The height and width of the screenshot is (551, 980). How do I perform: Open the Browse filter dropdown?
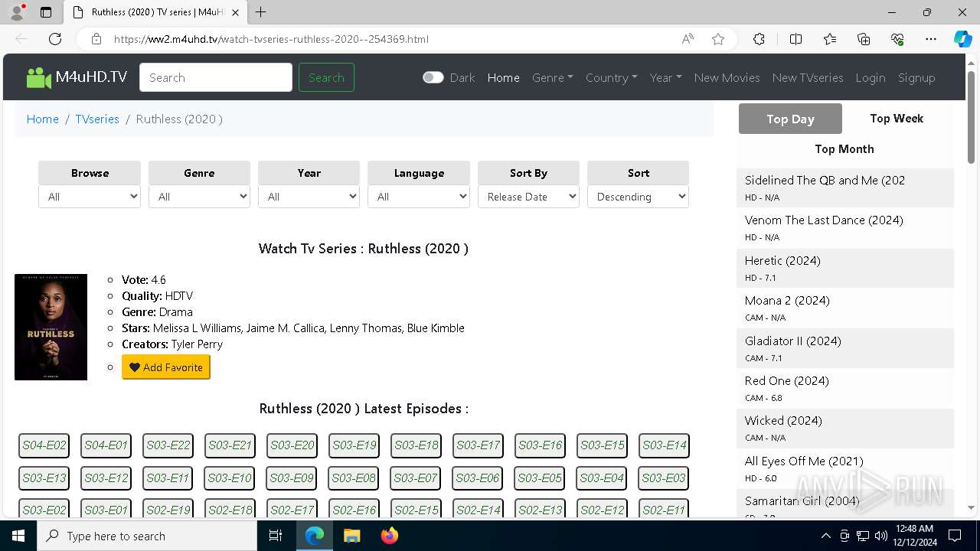90,197
